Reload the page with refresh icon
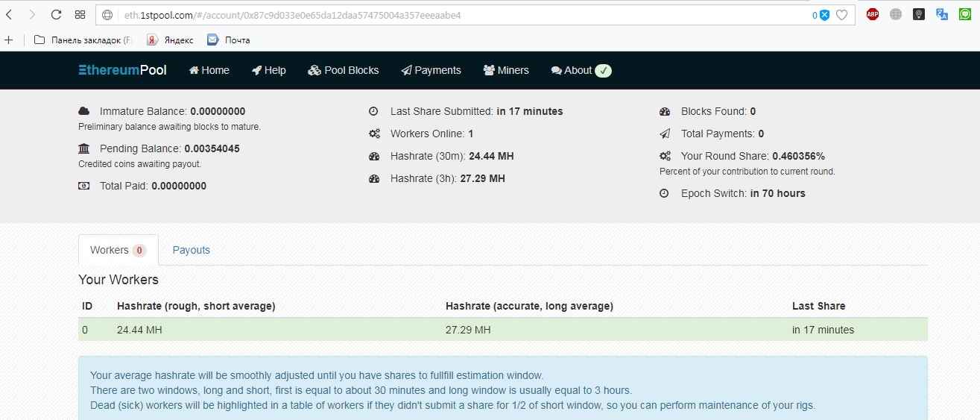The width and height of the screenshot is (980, 420). click(x=56, y=14)
